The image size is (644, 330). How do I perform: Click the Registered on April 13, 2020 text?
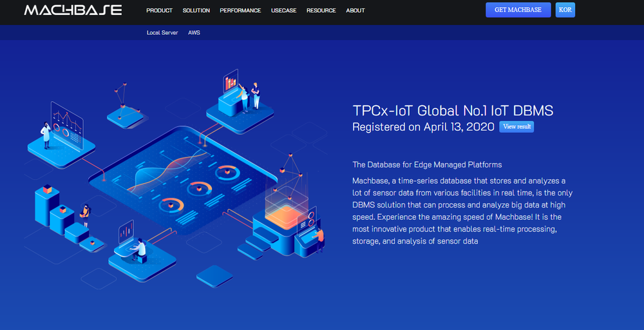tap(424, 127)
